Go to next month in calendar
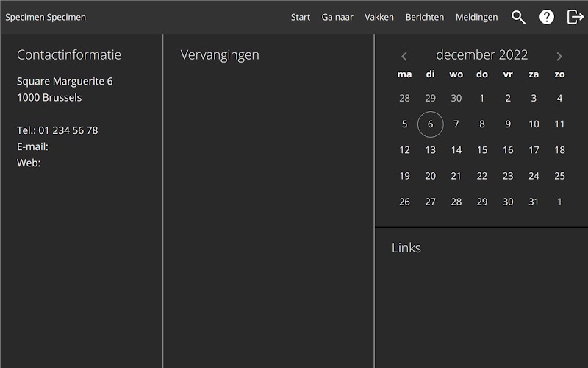 pyautogui.click(x=559, y=57)
